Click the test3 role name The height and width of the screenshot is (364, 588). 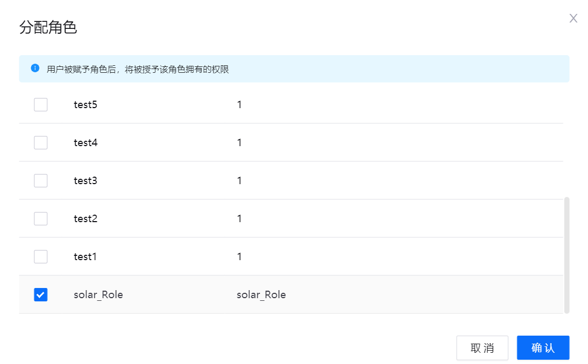[85, 180]
